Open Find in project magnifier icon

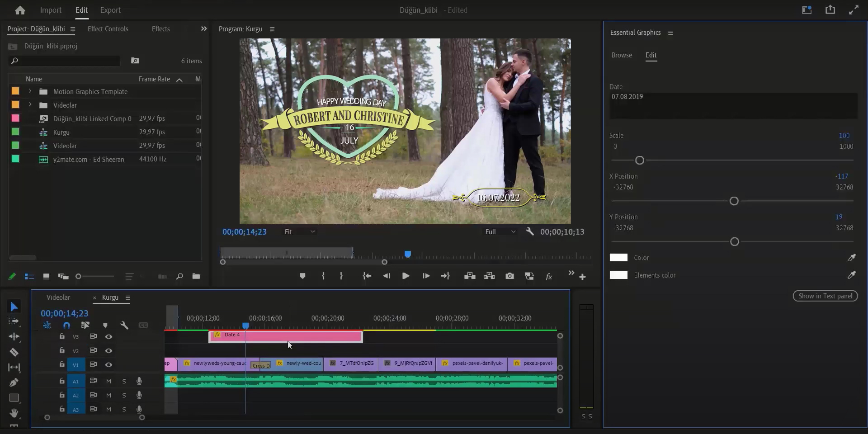coord(179,276)
